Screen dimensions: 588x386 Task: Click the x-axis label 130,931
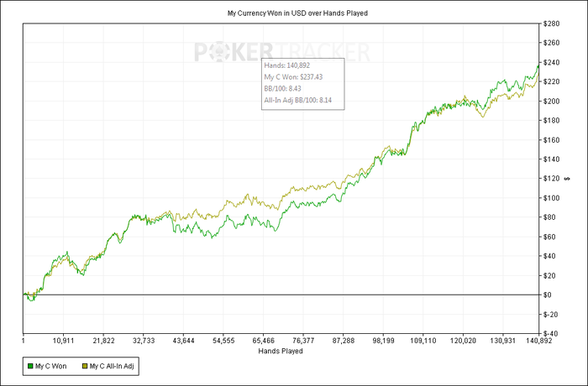503,341
